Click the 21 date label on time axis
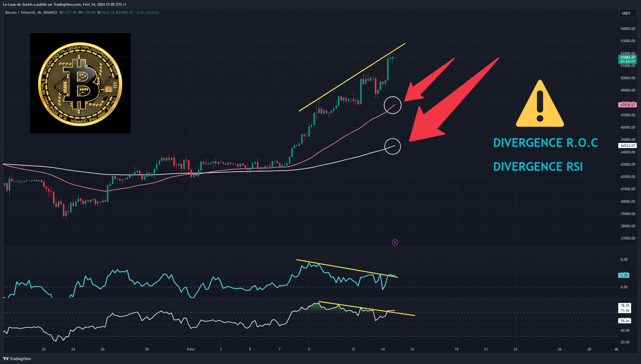The image size is (641, 364). tap(486, 349)
